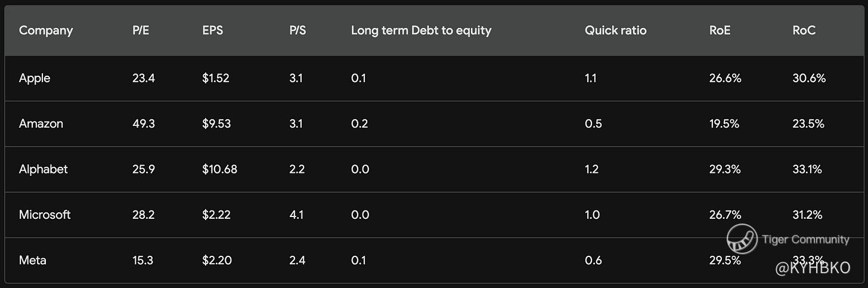868x288 pixels.
Task: Click Microsoft's P/S value 4.1
Action: tap(296, 215)
